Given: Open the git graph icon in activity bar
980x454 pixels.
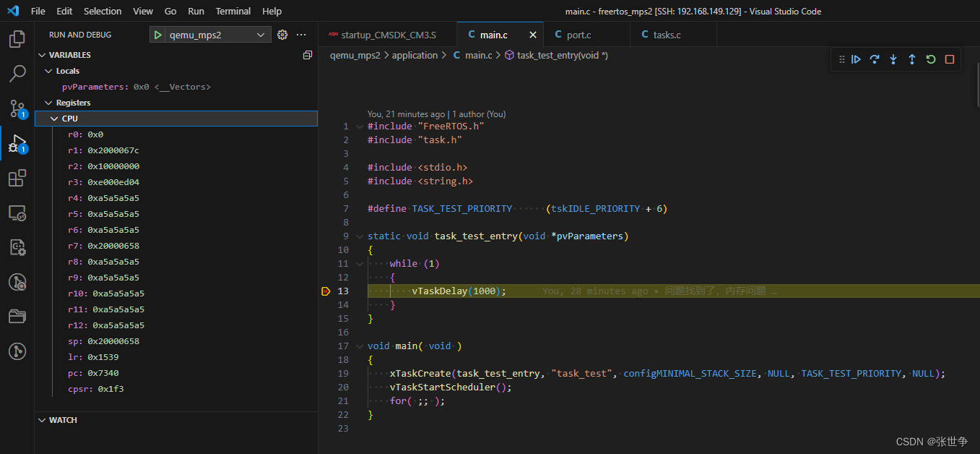Looking at the screenshot, I should [x=17, y=351].
